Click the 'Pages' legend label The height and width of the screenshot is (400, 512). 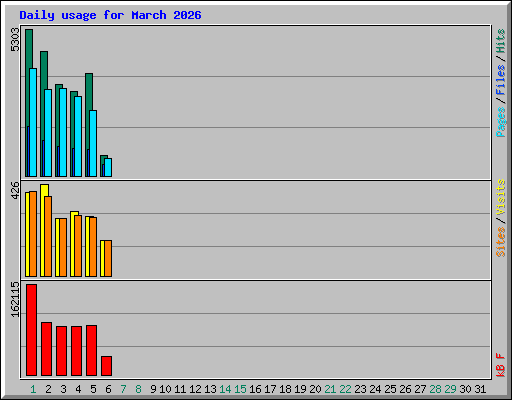(x=501, y=122)
